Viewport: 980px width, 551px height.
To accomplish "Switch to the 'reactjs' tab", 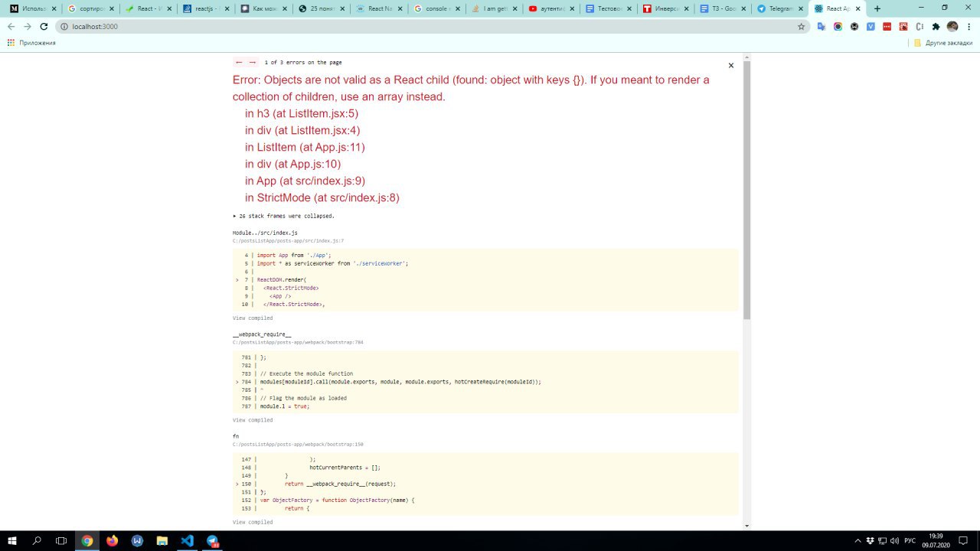I will [205, 8].
